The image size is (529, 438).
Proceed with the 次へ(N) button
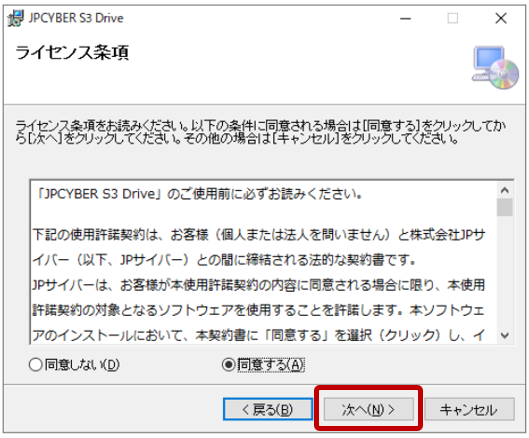click(369, 409)
